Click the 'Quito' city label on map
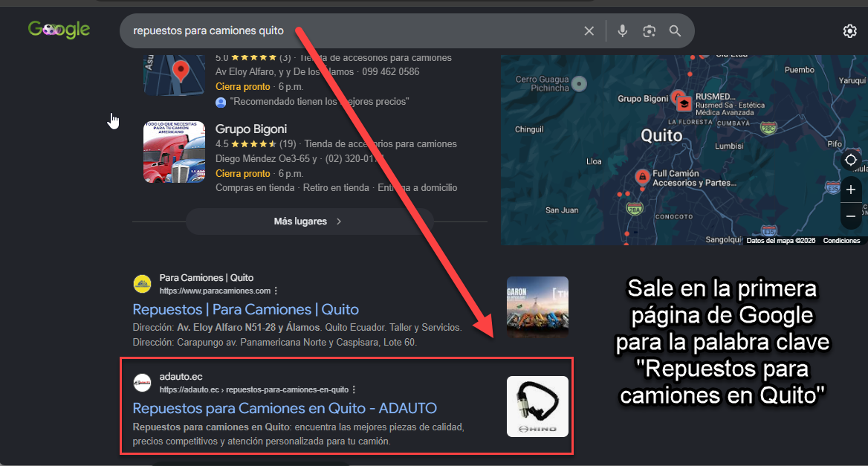 pyautogui.click(x=661, y=135)
